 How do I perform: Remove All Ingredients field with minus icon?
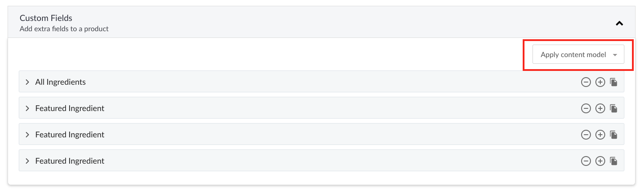[586, 82]
